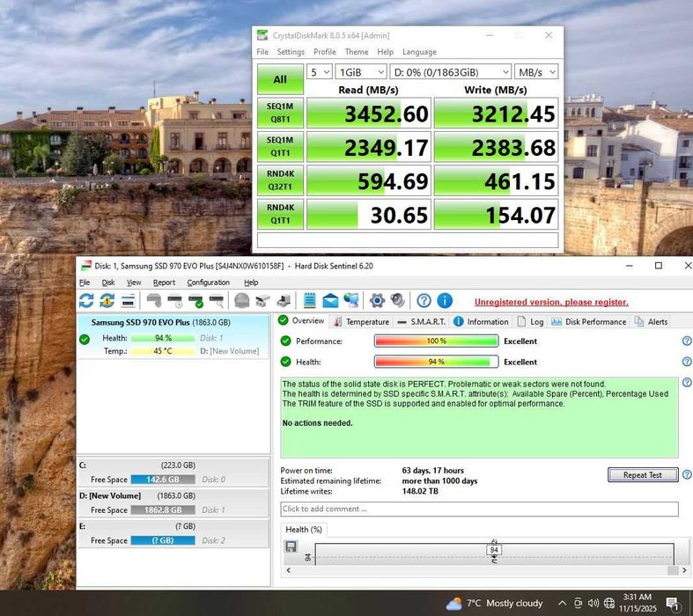
Task: Open the gear configuration icon
Action: (x=377, y=301)
